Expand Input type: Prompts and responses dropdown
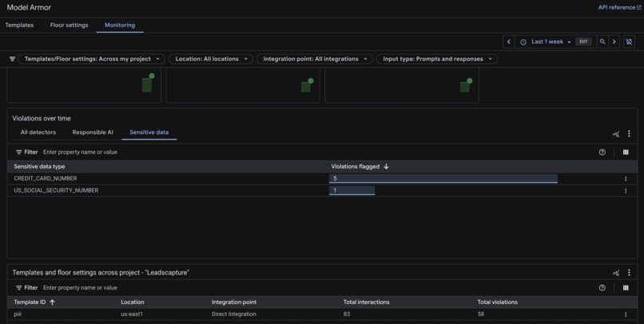644x324 pixels. click(437, 59)
